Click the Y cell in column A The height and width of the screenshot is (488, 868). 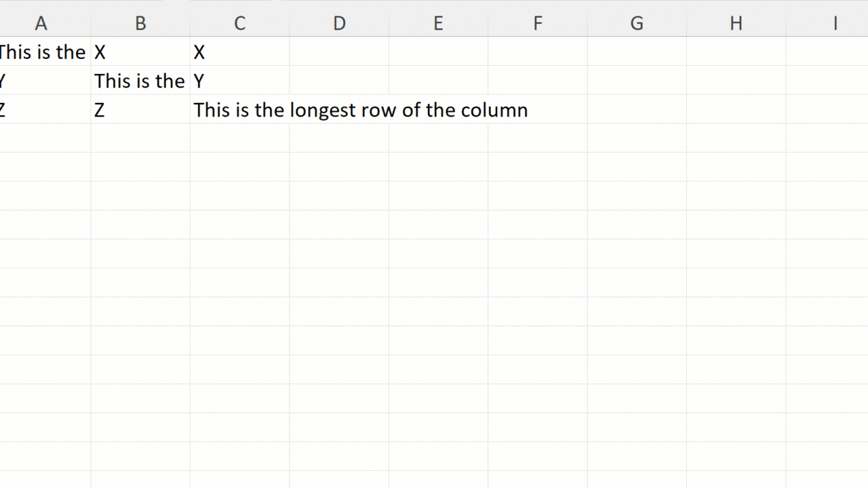43,81
